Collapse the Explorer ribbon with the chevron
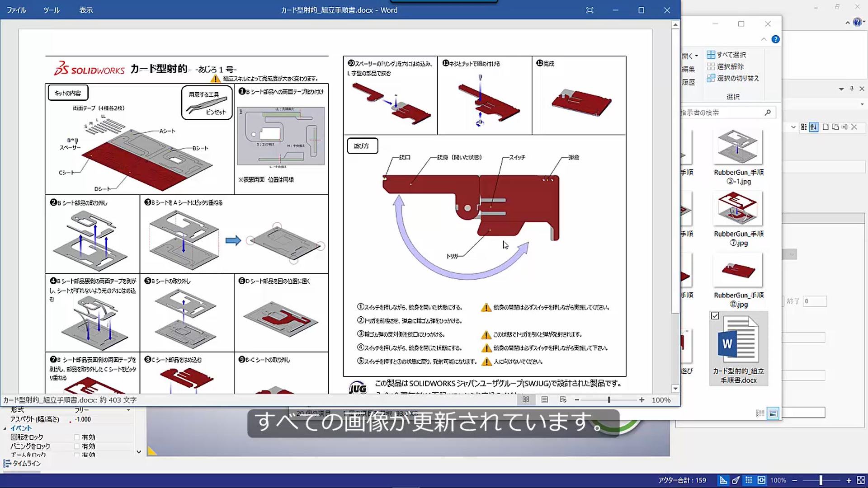Image resolution: width=868 pixels, height=488 pixels. point(764,39)
